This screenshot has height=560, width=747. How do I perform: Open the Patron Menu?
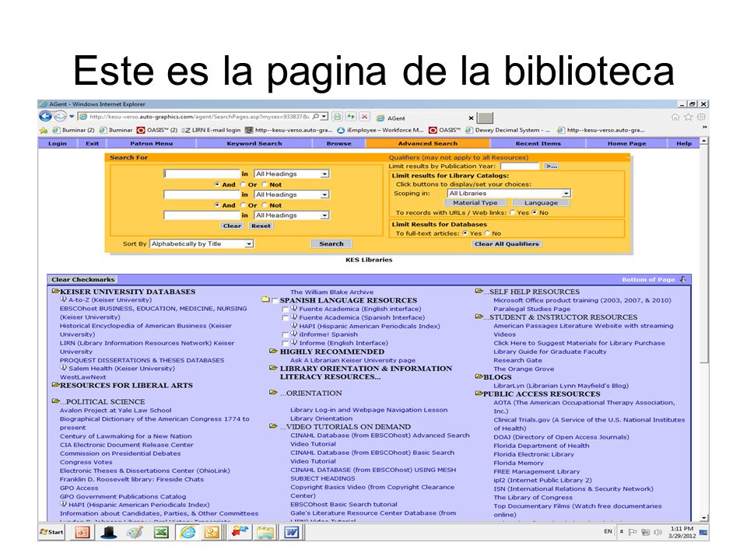pos(152,143)
